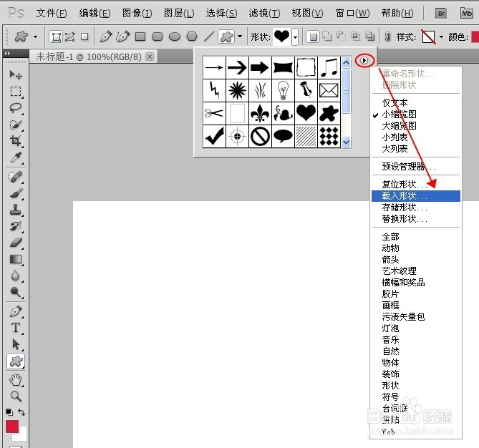Click shape picker scrollbar up arrow
This screenshot has height=448, width=479.
(346, 63)
